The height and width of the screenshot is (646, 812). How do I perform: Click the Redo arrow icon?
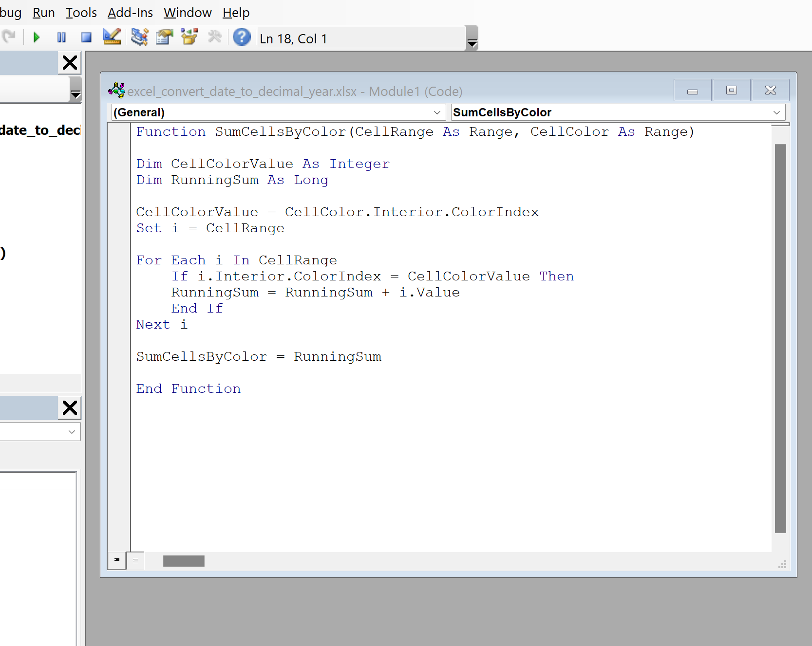click(9, 37)
